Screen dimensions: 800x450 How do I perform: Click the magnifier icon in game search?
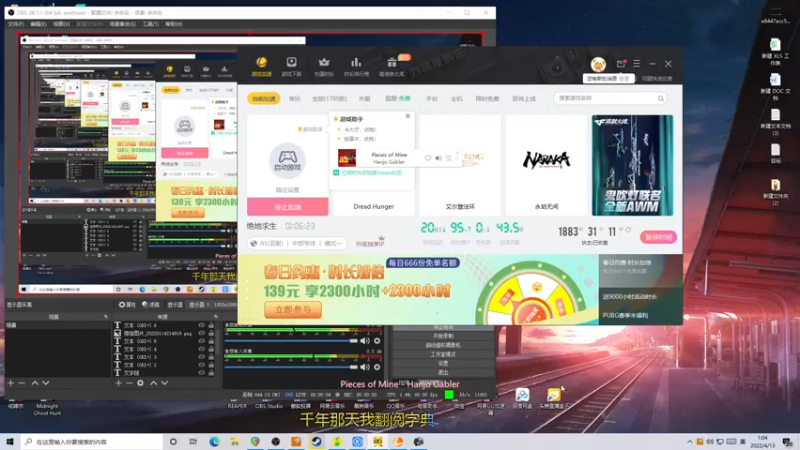point(661,98)
